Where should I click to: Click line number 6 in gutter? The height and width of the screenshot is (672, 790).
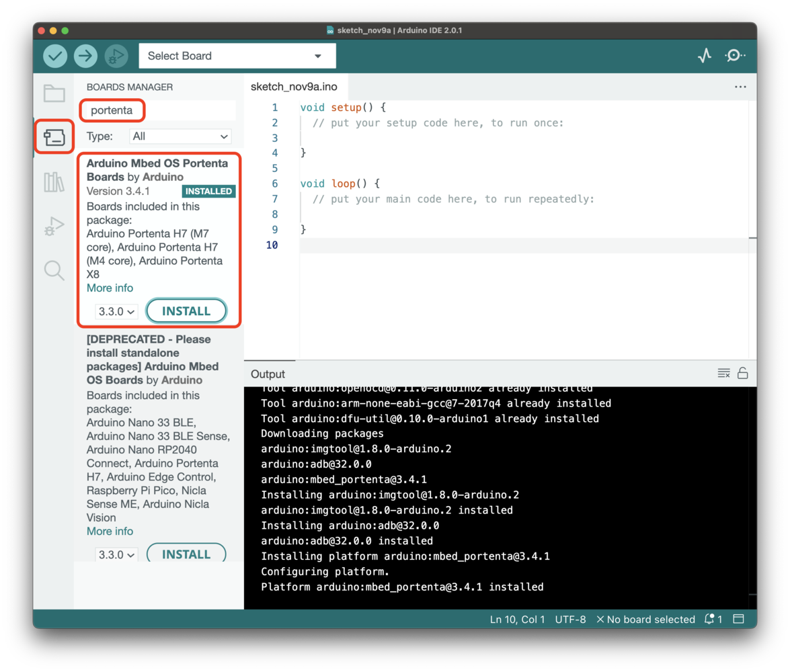[x=274, y=183]
